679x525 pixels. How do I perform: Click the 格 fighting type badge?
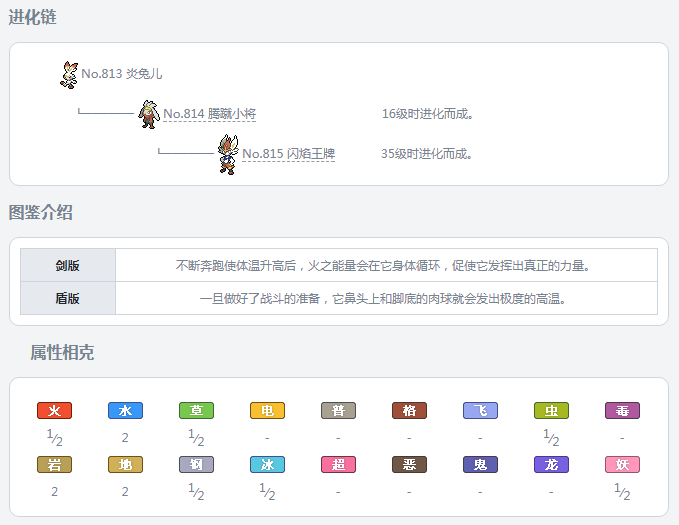click(409, 410)
